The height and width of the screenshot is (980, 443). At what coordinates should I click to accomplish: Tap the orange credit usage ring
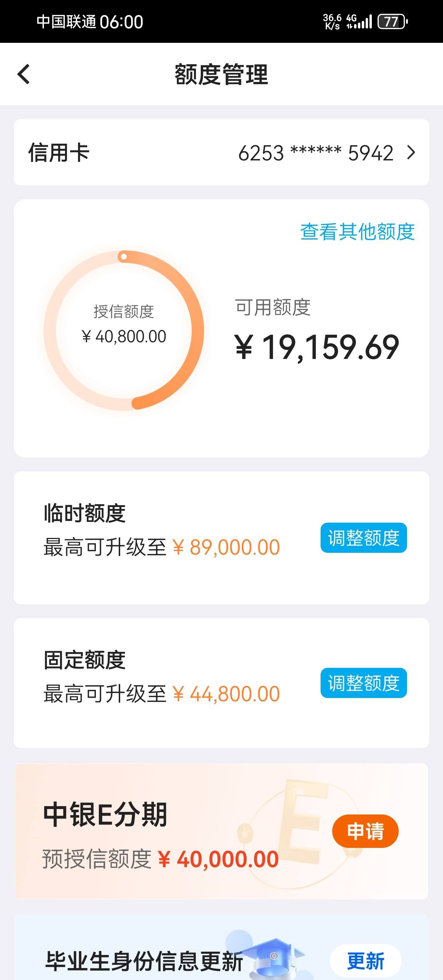[x=124, y=330]
